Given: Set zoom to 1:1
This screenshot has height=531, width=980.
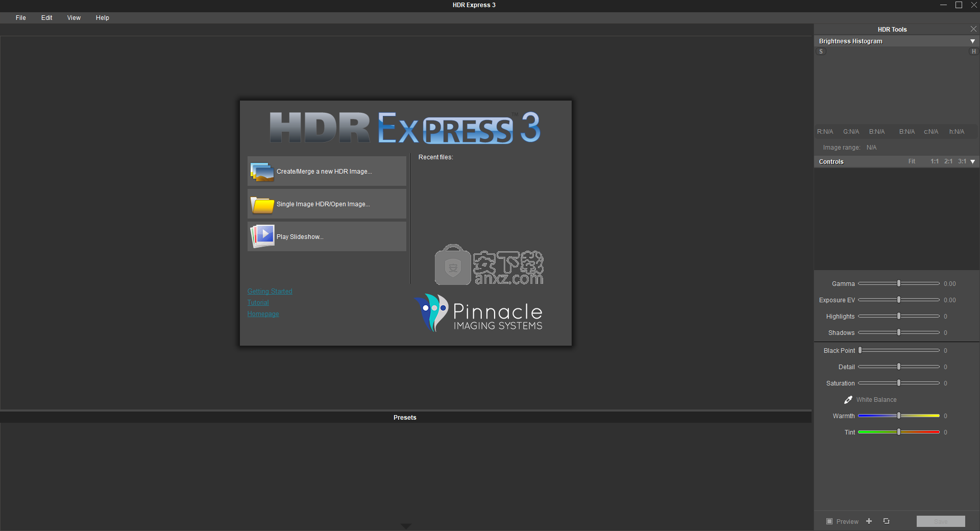Looking at the screenshot, I should click(x=935, y=161).
